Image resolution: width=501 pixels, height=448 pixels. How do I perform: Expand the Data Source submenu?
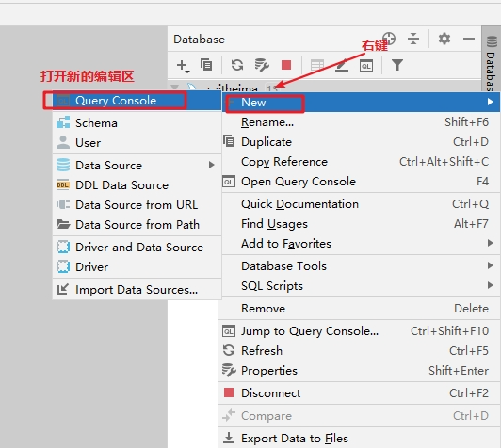[x=137, y=165]
